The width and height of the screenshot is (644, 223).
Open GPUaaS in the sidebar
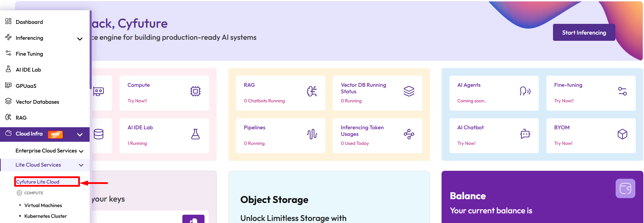coord(26,86)
